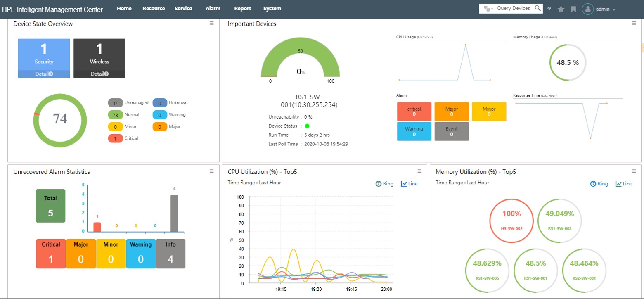Expand the double-chevron advanced query arrow
Image resolution: width=644 pixels, height=299 pixels.
549,9
